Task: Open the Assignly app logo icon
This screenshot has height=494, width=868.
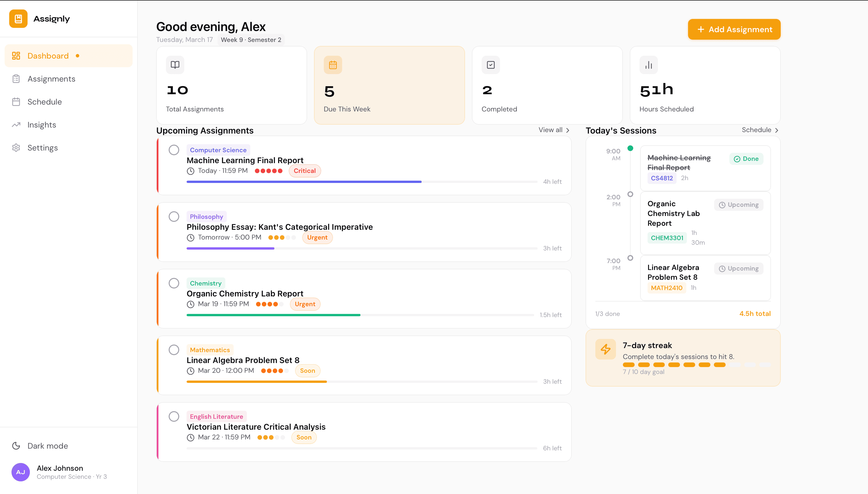Action: pyautogui.click(x=18, y=19)
